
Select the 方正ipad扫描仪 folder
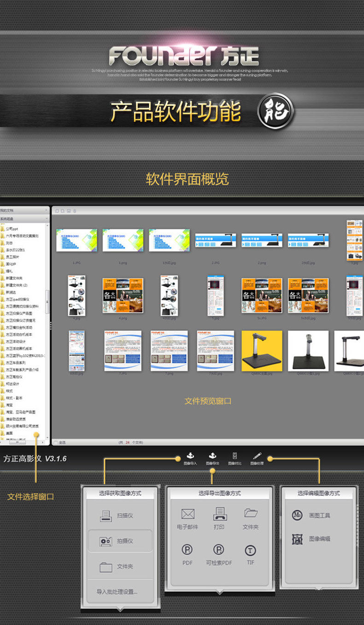click(15, 299)
